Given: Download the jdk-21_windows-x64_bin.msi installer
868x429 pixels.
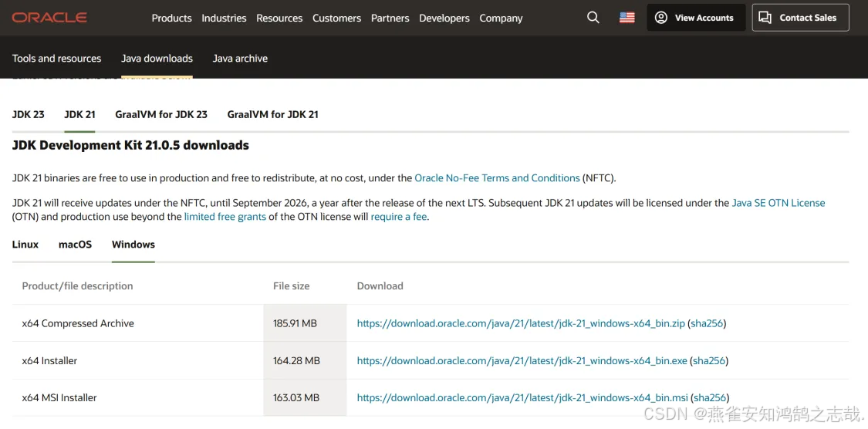Looking at the screenshot, I should coord(522,398).
